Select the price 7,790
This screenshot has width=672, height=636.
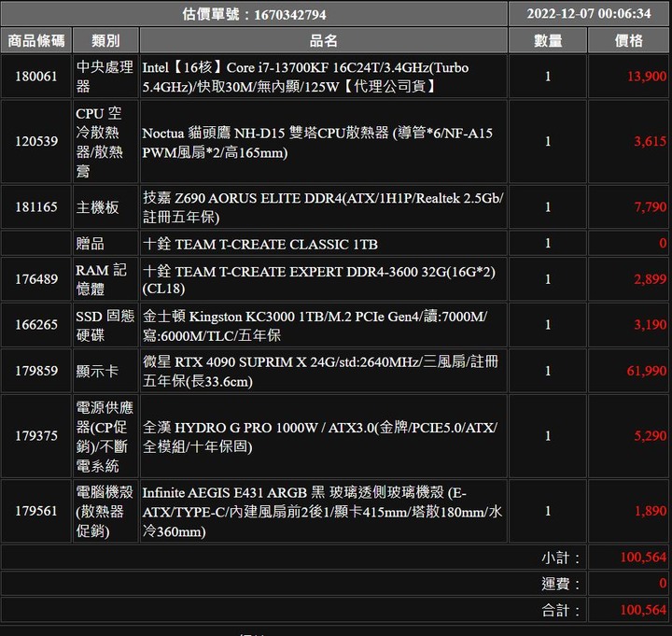(651, 207)
